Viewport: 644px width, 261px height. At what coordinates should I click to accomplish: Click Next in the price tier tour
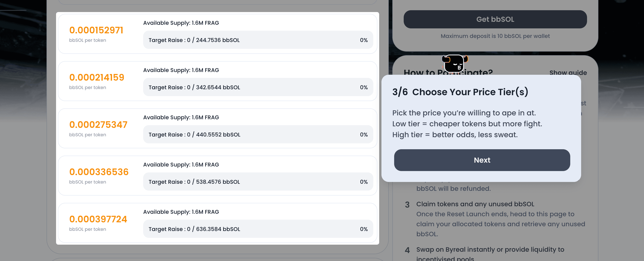click(482, 160)
